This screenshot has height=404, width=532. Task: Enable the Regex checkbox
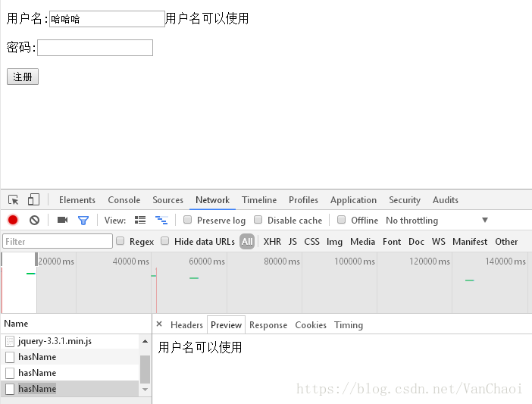[120, 241]
